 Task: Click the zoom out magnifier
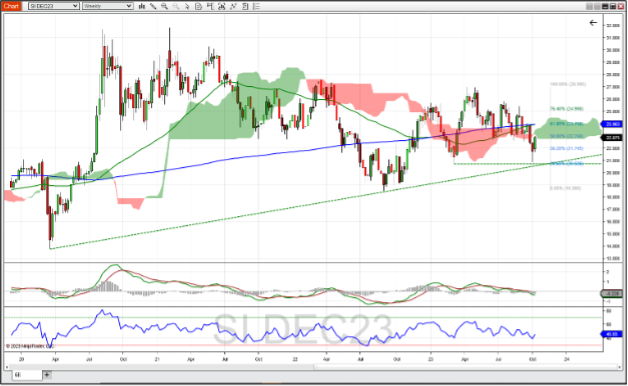[x=175, y=6]
